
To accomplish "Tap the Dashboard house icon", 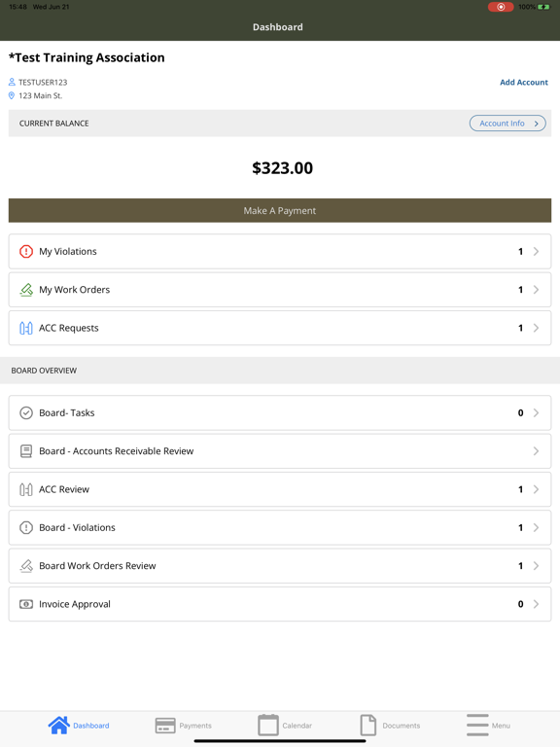I will (59, 725).
